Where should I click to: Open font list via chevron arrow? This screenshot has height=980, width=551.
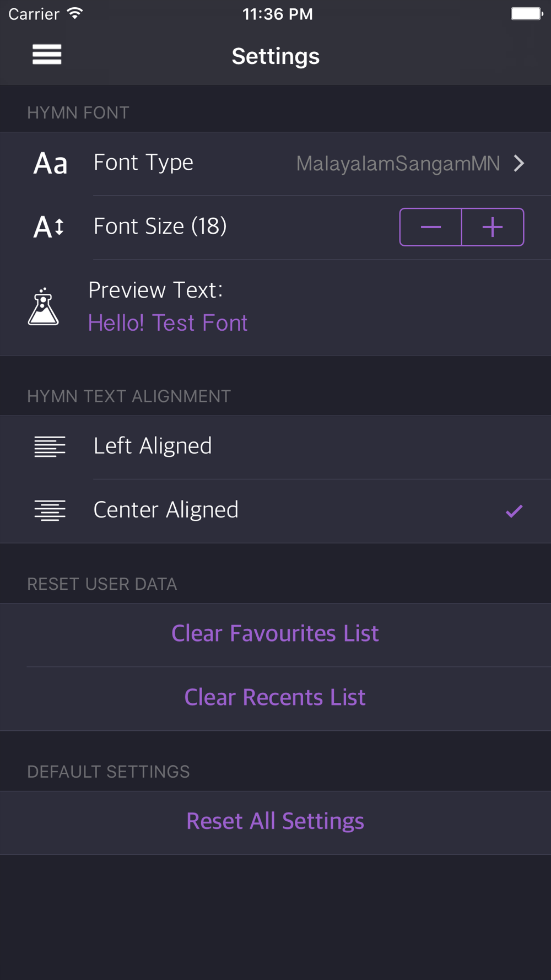click(x=518, y=164)
